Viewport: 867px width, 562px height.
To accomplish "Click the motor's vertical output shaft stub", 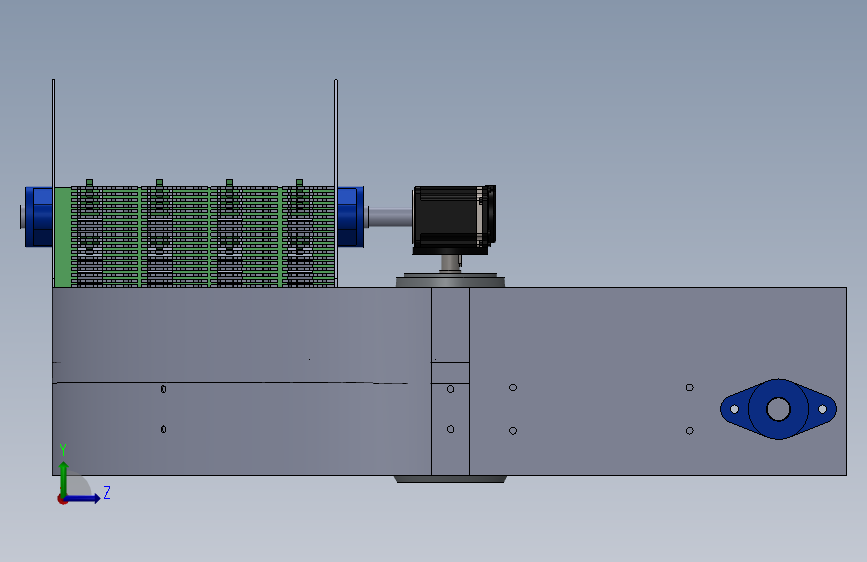I will [x=450, y=263].
